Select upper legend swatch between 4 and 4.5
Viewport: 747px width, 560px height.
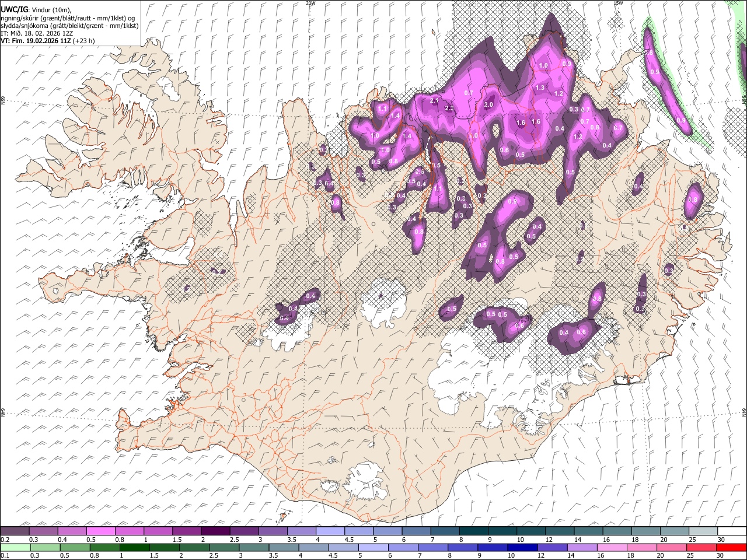329,531
